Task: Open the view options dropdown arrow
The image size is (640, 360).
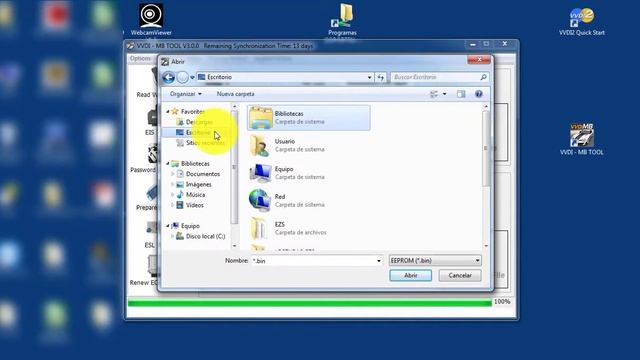Action: point(444,94)
